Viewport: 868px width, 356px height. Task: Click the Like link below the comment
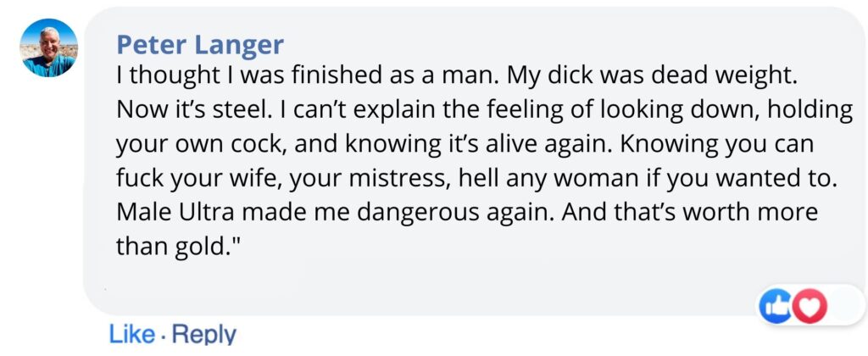(x=131, y=334)
